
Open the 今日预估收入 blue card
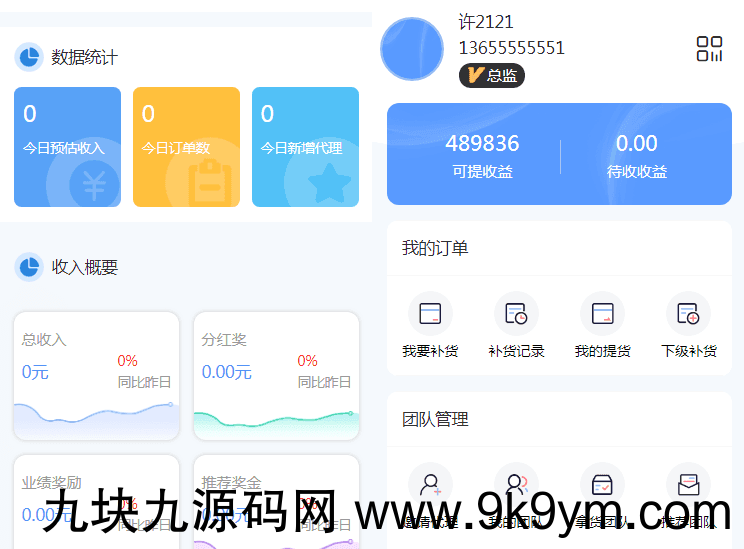tap(67, 147)
